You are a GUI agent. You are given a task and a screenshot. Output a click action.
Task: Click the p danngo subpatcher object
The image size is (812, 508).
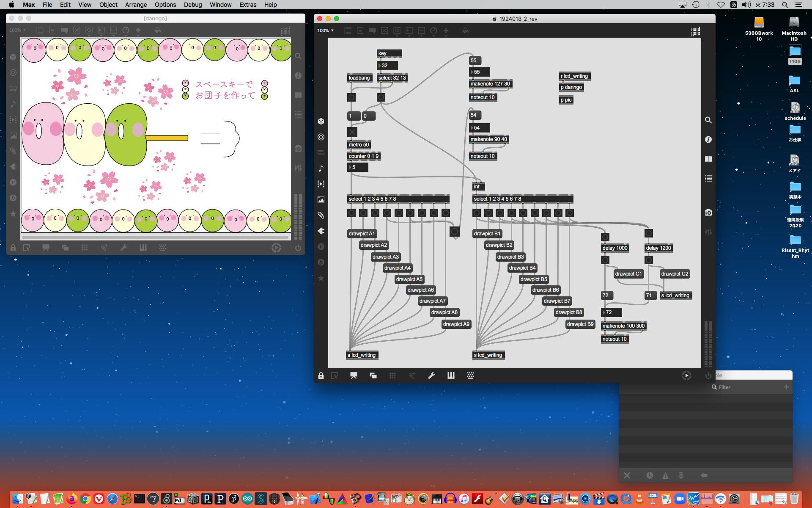pyautogui.click(x=571, y=87)
